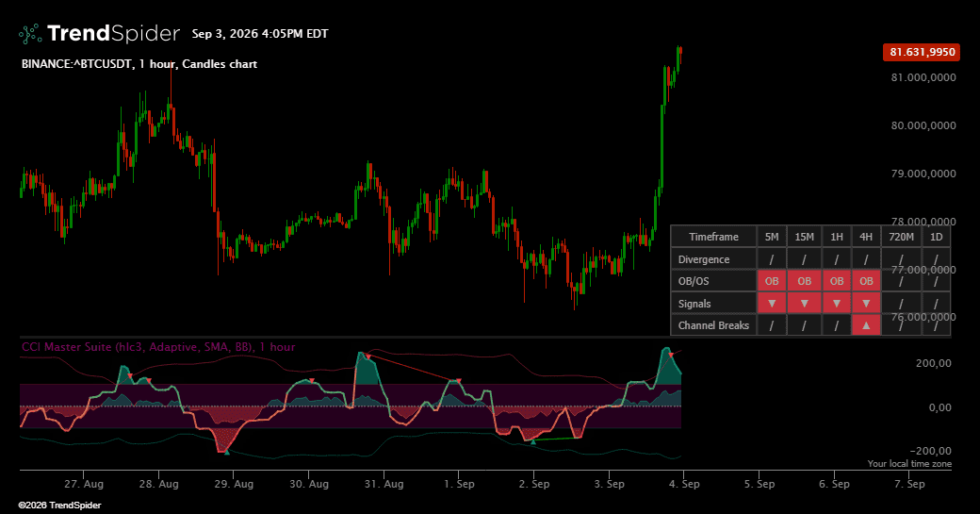Click the 31. Aug date axis label
Viewport: 980px width, 514px height.
coord(384,484)
